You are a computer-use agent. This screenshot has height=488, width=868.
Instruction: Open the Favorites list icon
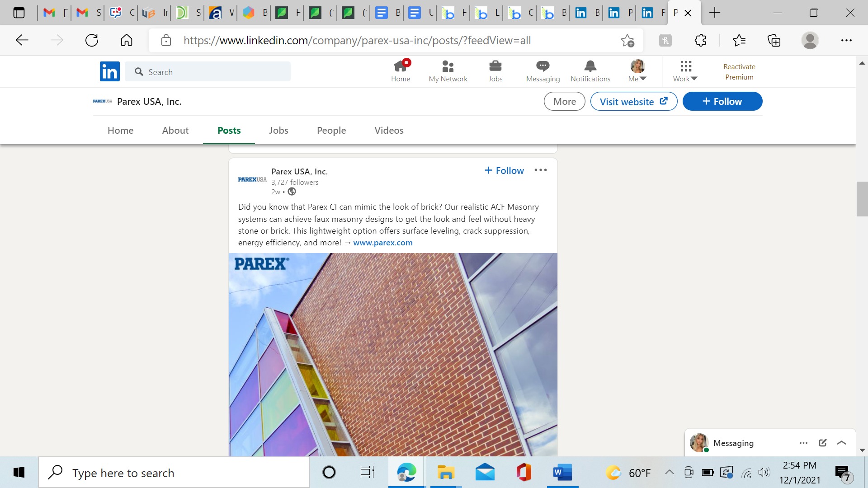pos(739,40)
